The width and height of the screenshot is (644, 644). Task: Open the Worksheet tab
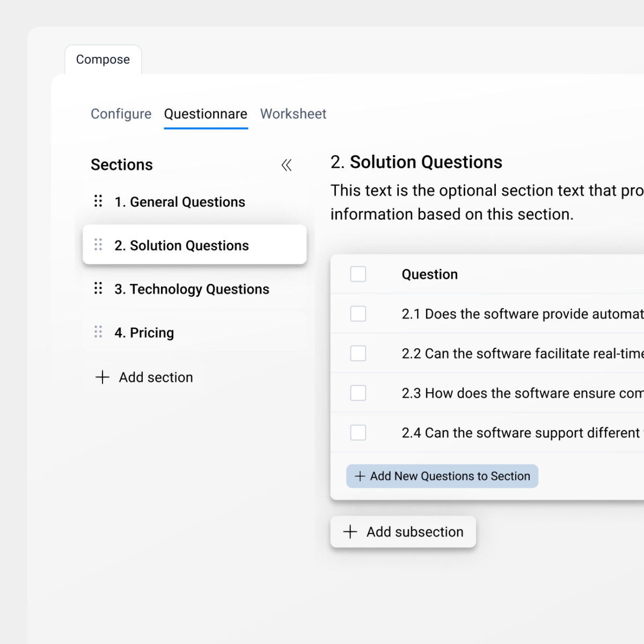coord(293,114)
